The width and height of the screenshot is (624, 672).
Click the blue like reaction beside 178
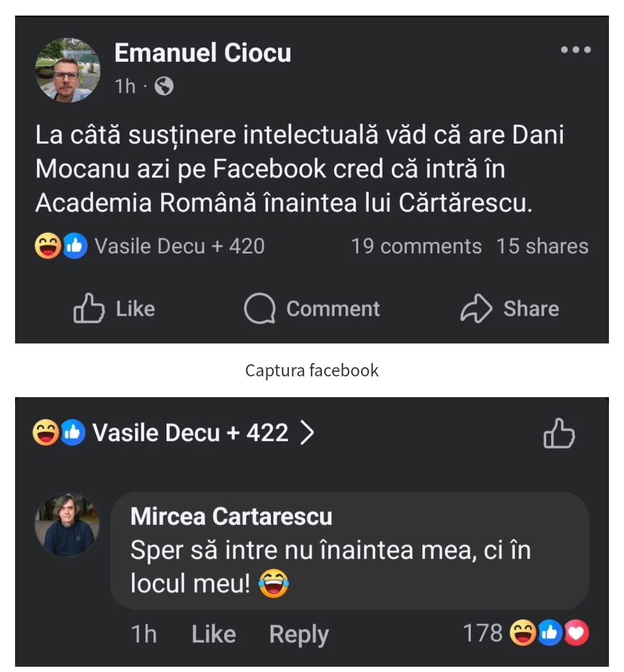(x=550, y=633)
